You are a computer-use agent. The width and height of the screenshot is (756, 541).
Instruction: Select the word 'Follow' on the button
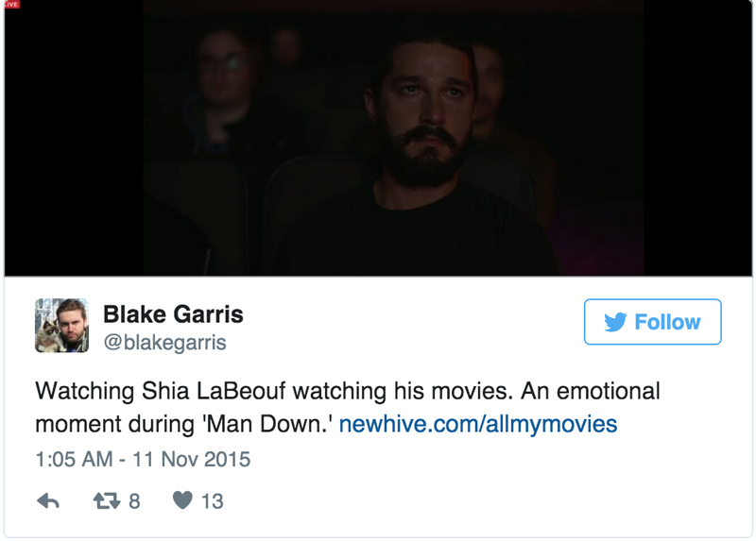tap(667, 322)
